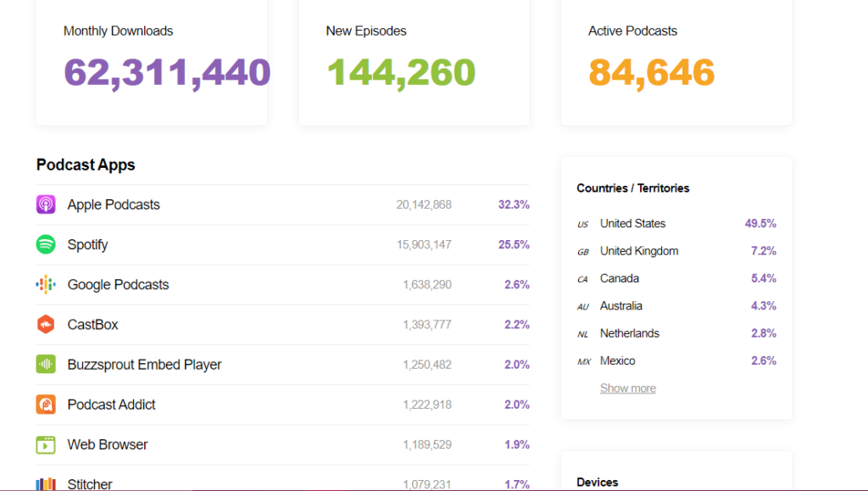Select the Stitcher icon
The height and width of the screenshot is (491, 868).
coord(46,482)
